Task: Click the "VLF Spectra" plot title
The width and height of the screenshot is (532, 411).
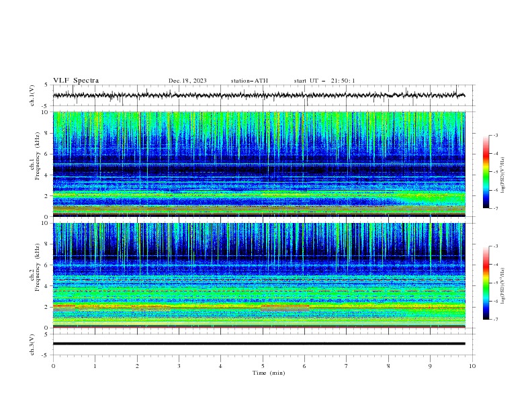Action: [x=76, y=81]
